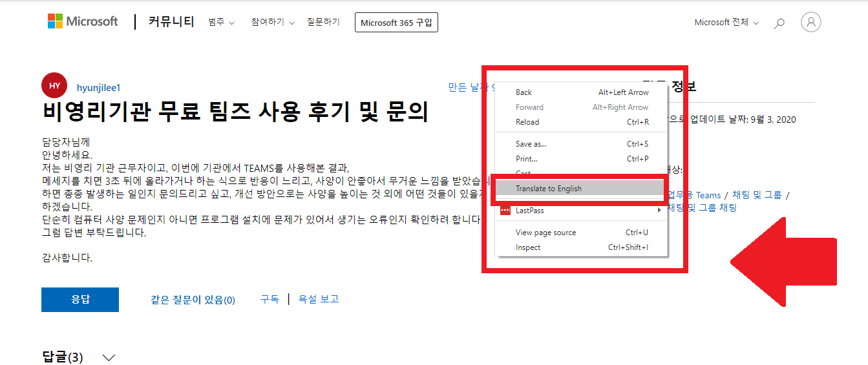This screenshot has width=868, height=365.
Task: Open the 채팅 및 그룹 link
Action: (757, 195)
